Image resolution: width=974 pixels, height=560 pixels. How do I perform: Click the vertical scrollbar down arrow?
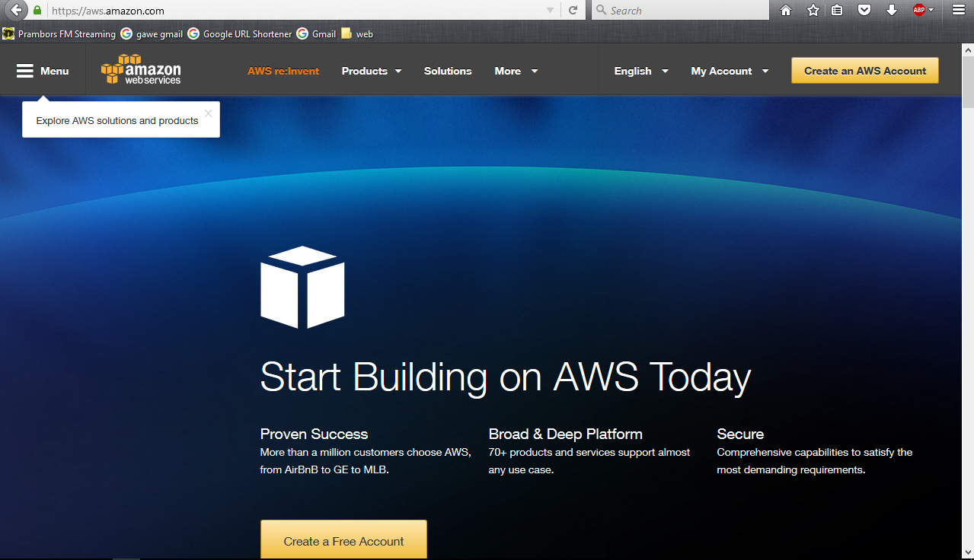tap(968, 553)
